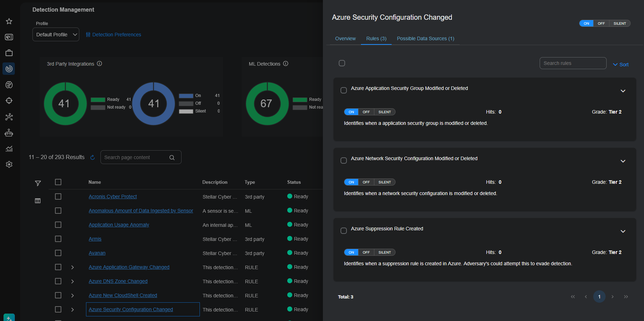
Task: Click the blue On legend swatch
Action: (x=186, y=96)
